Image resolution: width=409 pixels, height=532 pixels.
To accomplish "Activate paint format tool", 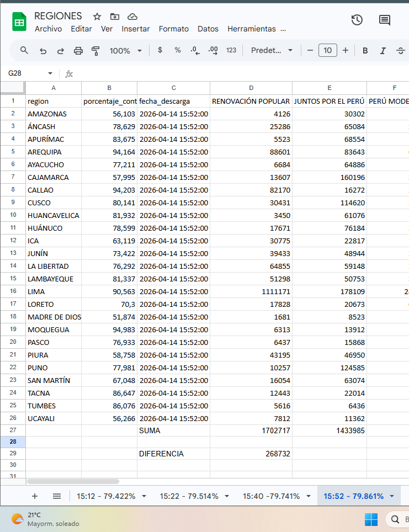I will (95, 51).
